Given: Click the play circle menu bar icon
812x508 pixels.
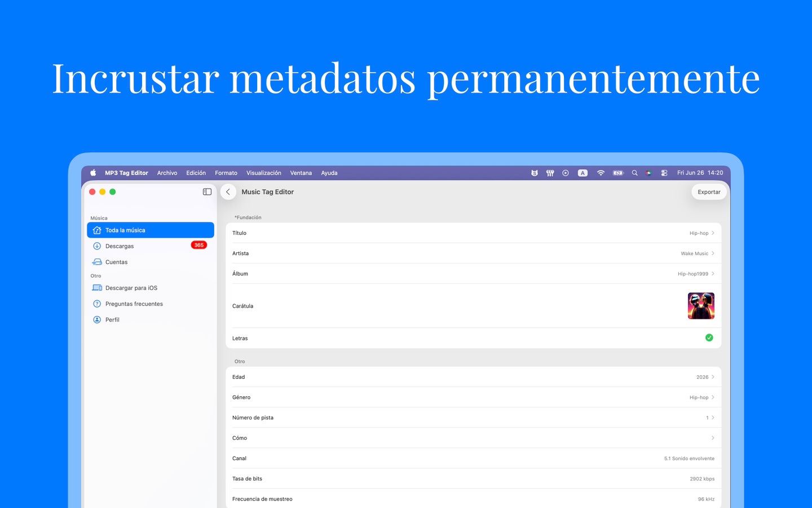Looking at the screenshot, I should click(x=566, y=173).
